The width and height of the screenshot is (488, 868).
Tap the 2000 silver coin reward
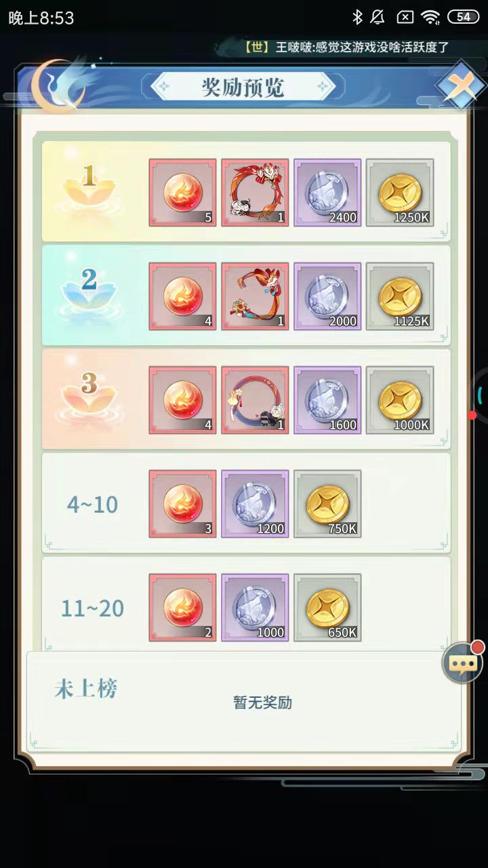tap(327, 296)
